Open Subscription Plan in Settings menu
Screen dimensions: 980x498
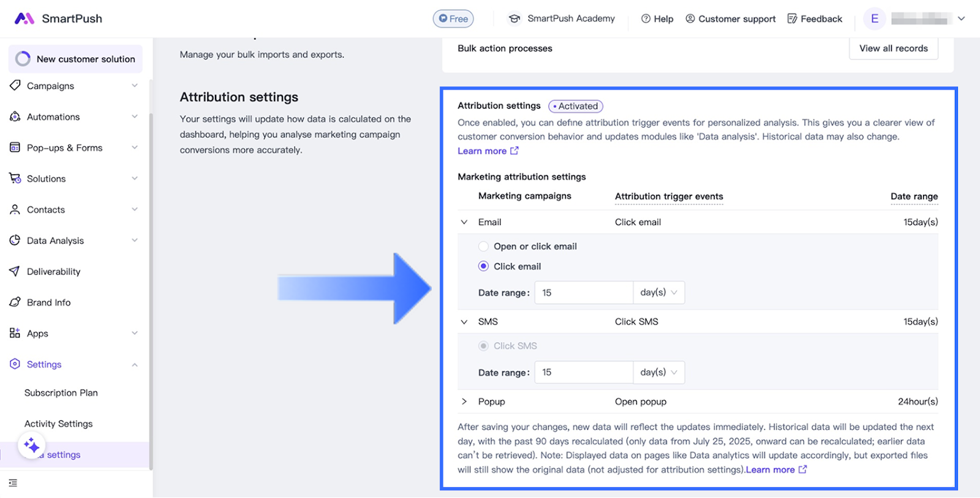click(x=61, y=393)
